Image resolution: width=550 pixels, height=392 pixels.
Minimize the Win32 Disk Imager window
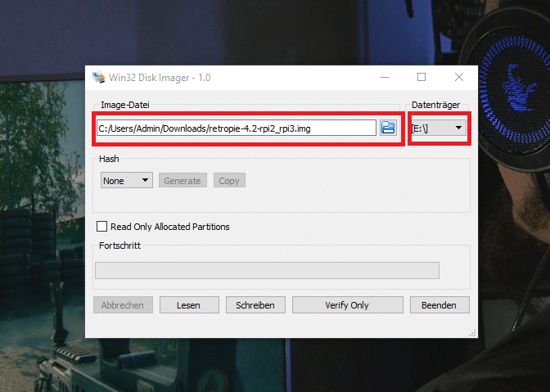pyautogui.click(x=385, y=77)
